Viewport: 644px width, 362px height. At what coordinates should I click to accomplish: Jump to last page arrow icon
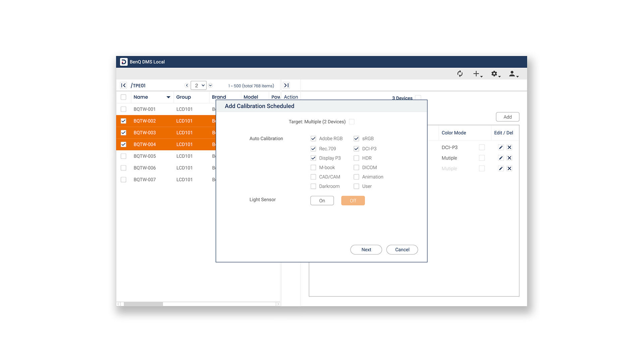click(286, 85)
